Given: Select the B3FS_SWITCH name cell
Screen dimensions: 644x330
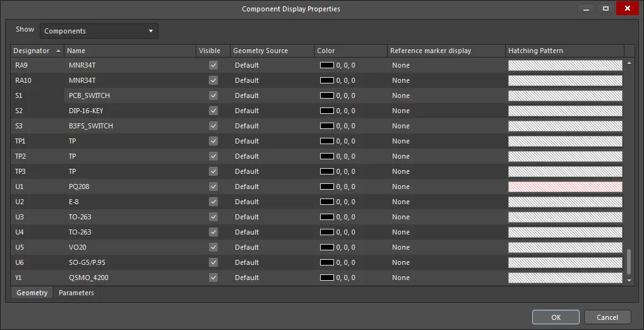Looking at the screenshot, I should (130, 126).
